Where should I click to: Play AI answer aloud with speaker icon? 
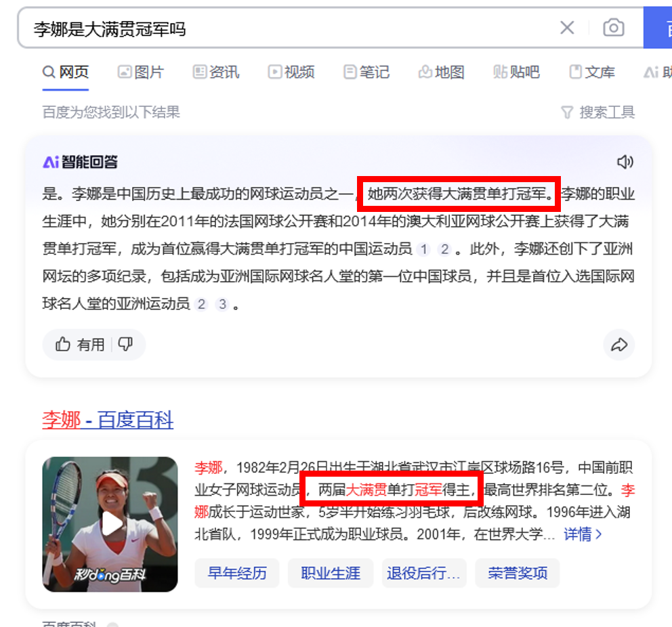click(x=625, y=162)
